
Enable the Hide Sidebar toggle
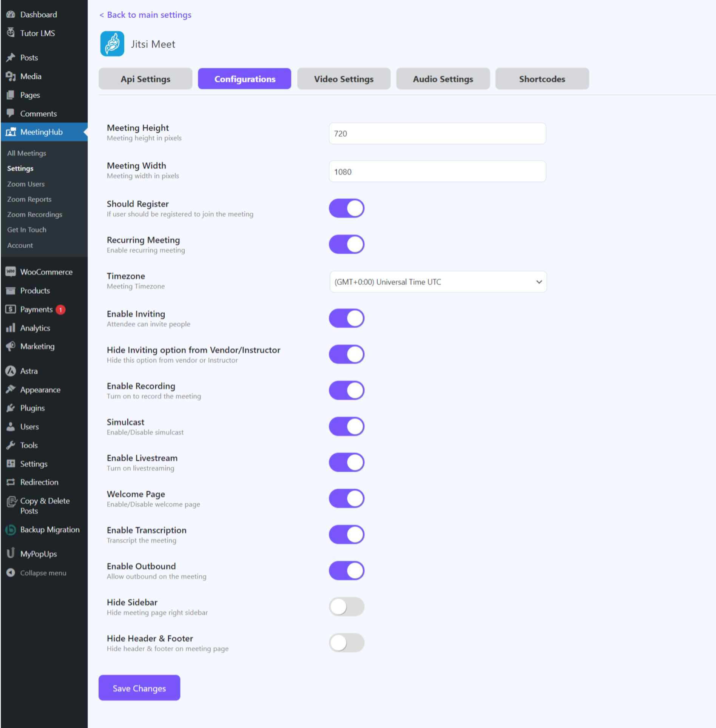click(347, 607)
